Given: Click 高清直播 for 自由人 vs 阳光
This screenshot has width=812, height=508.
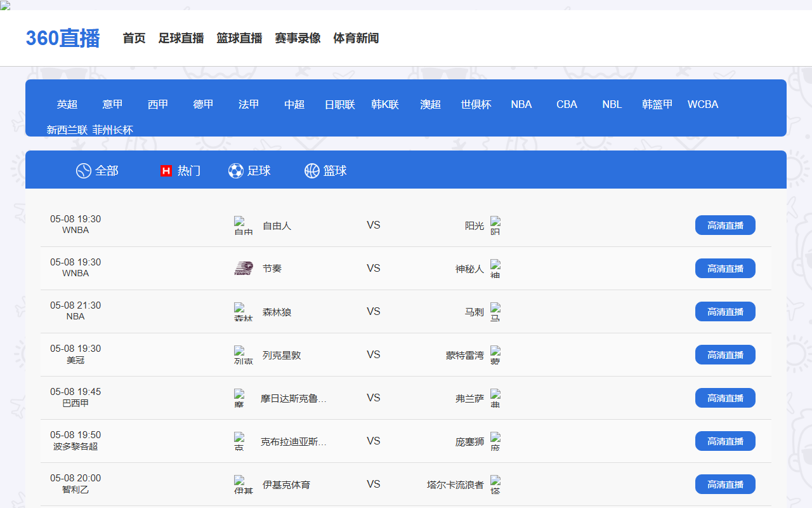Looking at the screenshot, I should coord(725,225).
